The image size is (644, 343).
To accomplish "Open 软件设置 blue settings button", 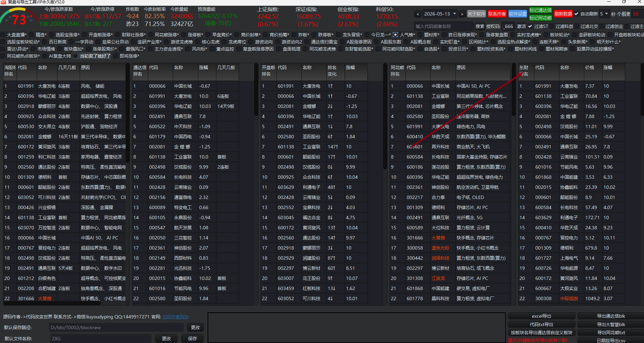I will pos(518,14).
